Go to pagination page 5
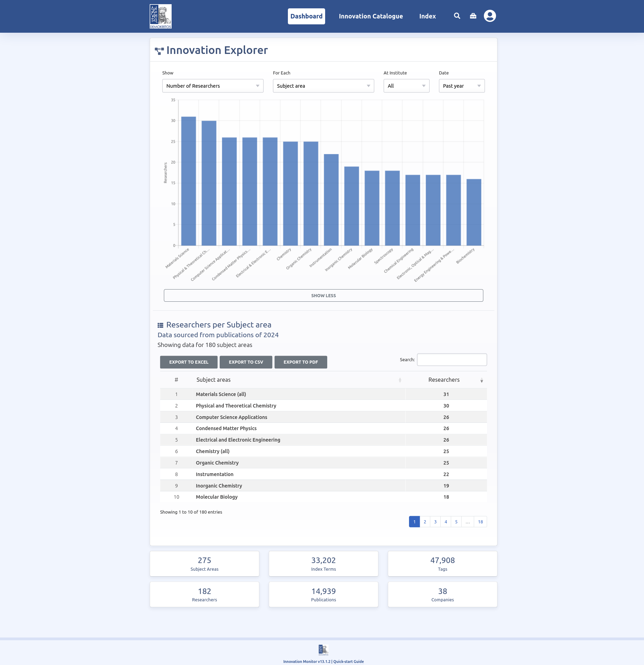The width and height of the screenshot is (644, 665). [456, 522]
